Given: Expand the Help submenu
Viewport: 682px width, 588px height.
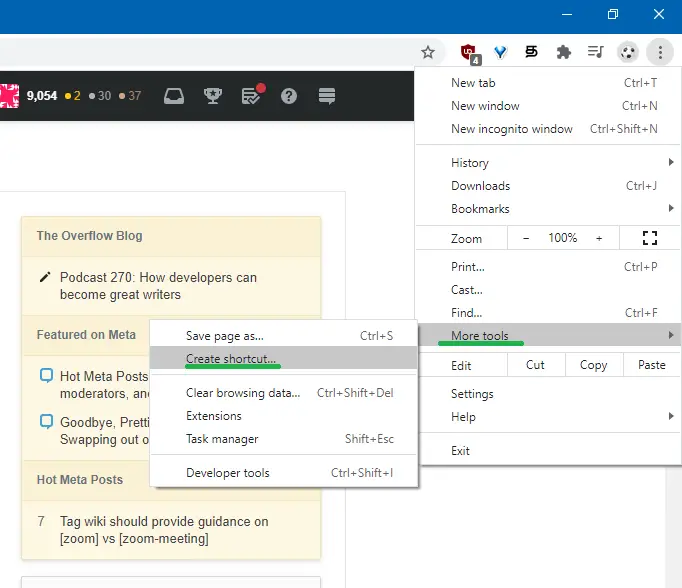Looking at the screenshot, I should [548, 417].
